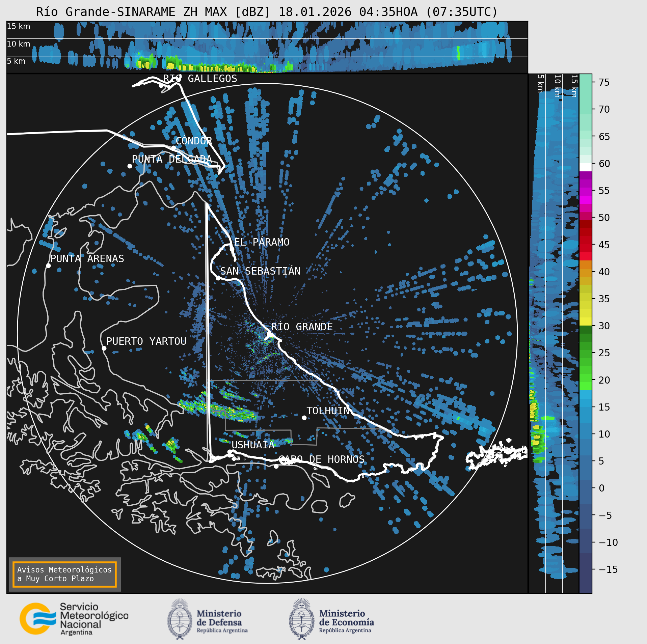Click the Avisos Meteorológicos a Muy Corto Plazo button

click(x=64, y=574)
